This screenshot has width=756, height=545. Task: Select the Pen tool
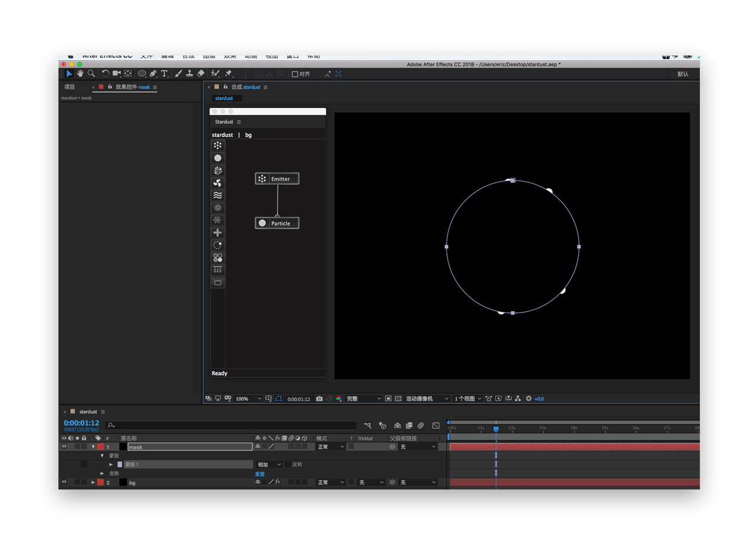coord(154,74)
